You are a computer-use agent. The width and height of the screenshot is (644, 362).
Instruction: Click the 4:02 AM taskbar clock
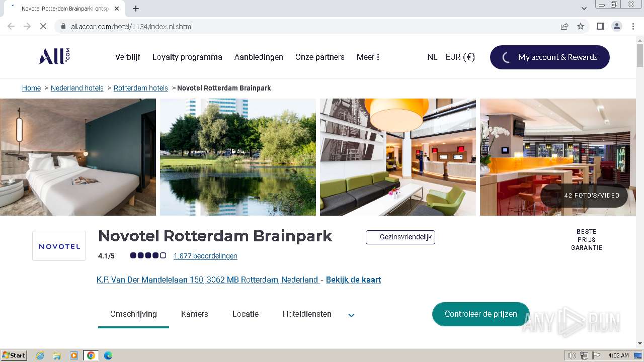(x=618, y=355)
